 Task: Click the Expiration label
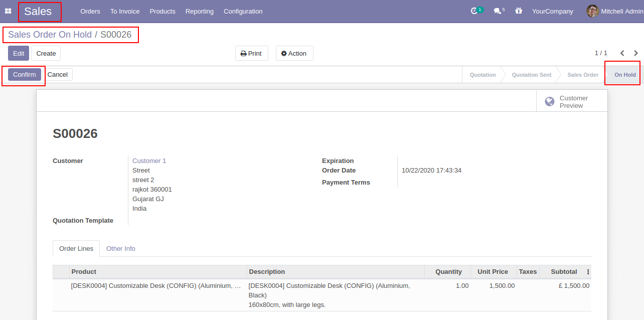coord(338,161)
